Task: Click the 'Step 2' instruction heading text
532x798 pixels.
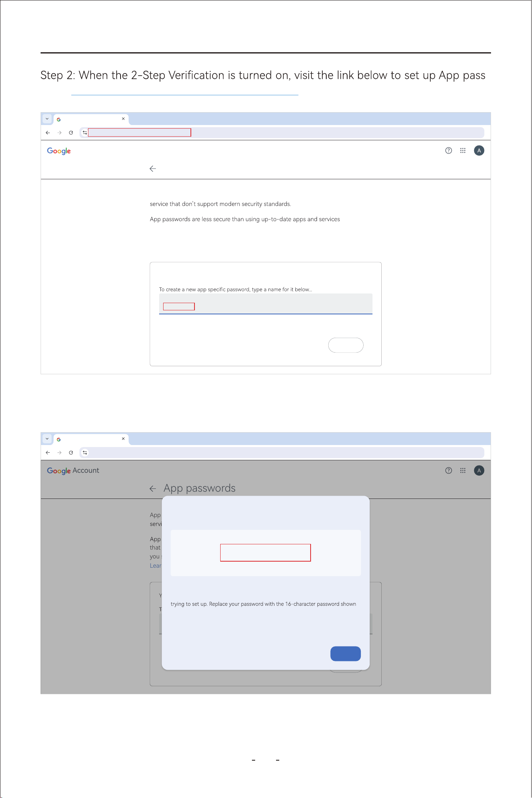Action: point(263,76)
